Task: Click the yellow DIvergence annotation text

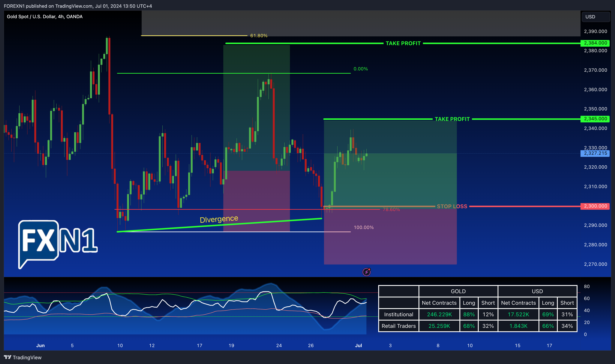Action: 219,219
